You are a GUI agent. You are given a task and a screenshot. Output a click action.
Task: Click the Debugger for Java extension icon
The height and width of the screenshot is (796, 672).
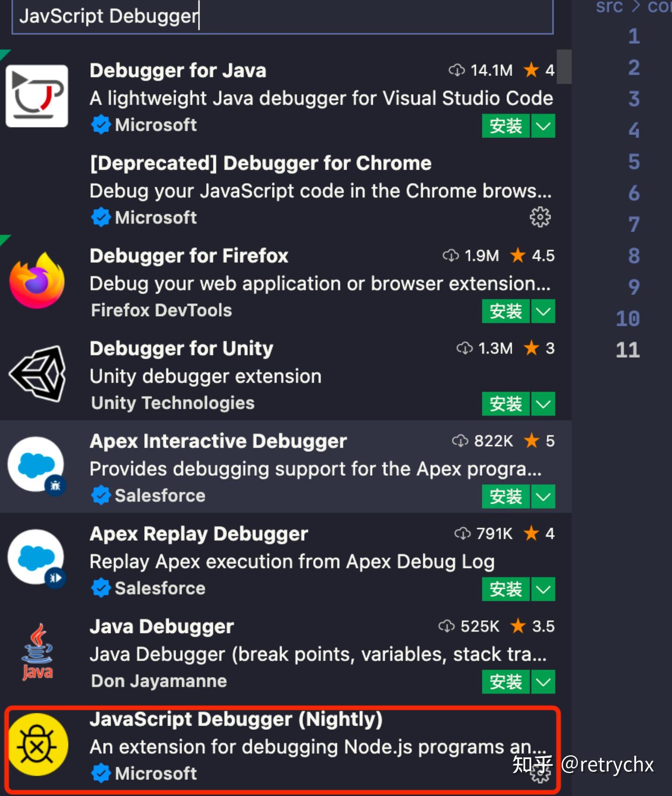pyautogui.click(x=37, y=96)
